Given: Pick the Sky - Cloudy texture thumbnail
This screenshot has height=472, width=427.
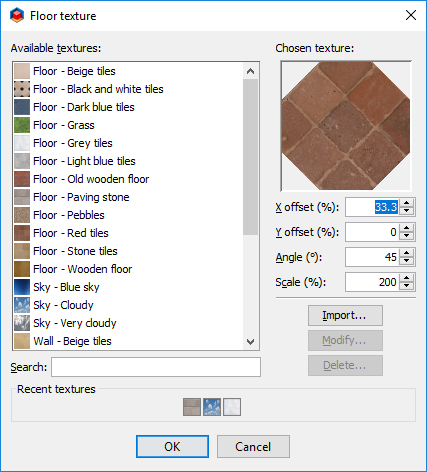Looking at the screenshot, I should pos(22,305).
